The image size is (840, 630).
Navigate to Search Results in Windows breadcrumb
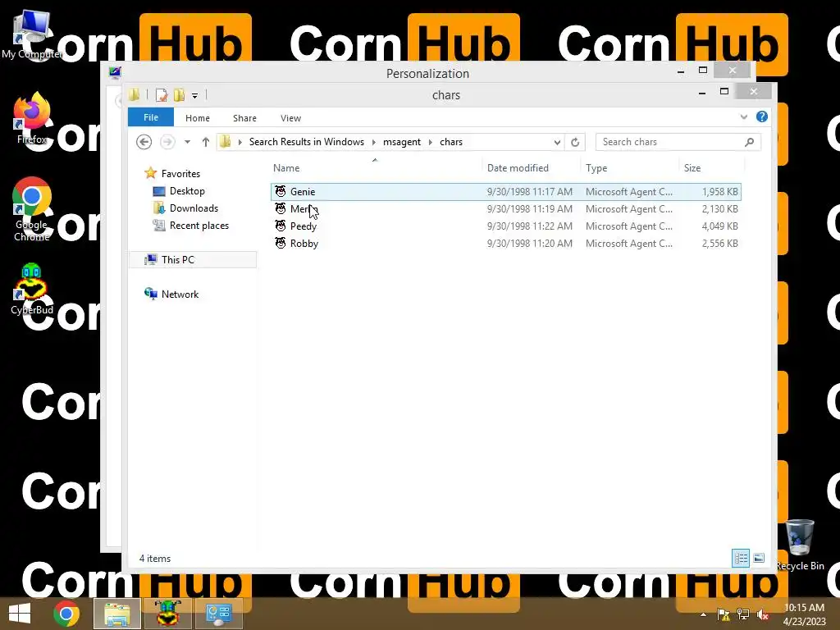click(x=307, y=142)
